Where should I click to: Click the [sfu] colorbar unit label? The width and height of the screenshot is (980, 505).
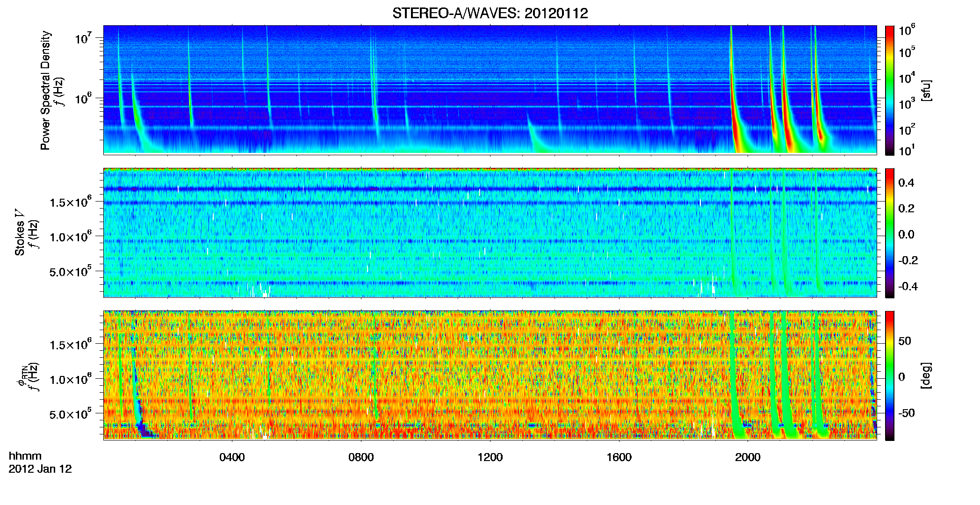click(x=927, y=91)
